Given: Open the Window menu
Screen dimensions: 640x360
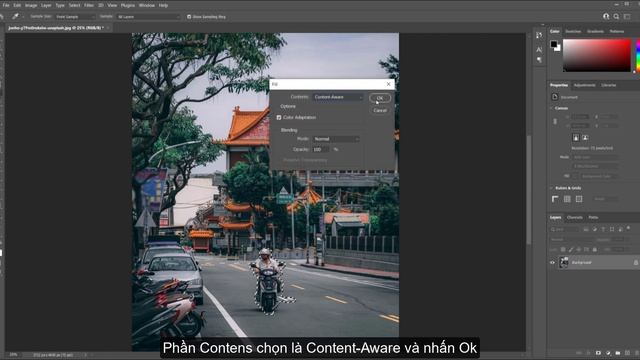Looking at the screenshot, I should click(147, 5).
